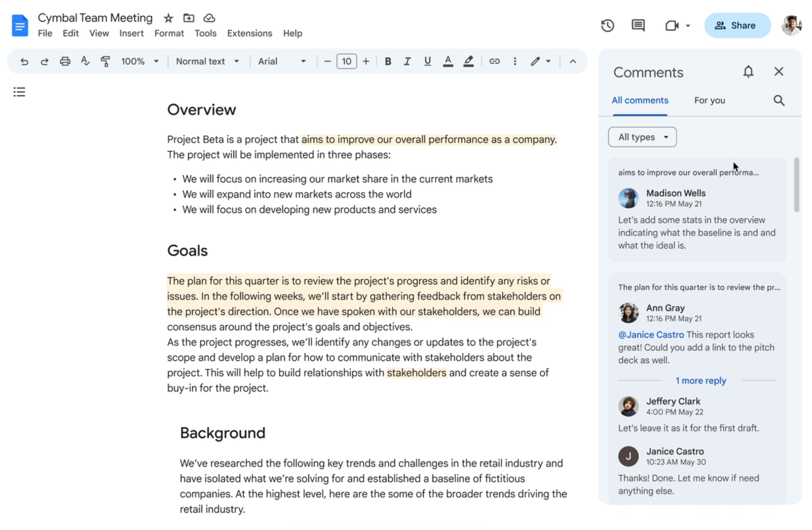Screen dimensions: 812x530
Task: Star the Cymbal Team Meeting document
Action: (168, 18)
